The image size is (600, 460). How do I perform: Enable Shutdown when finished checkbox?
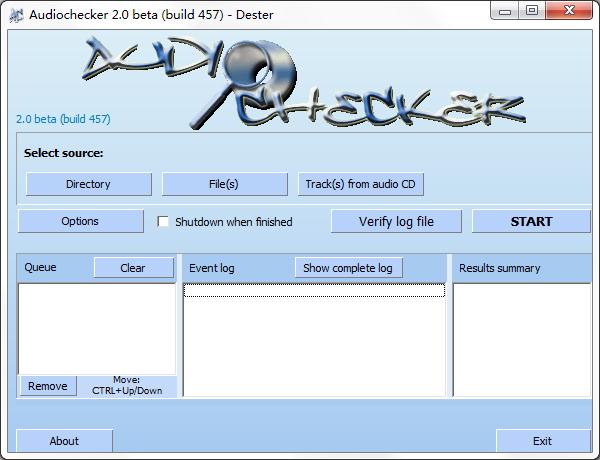[x=163, y=222]
